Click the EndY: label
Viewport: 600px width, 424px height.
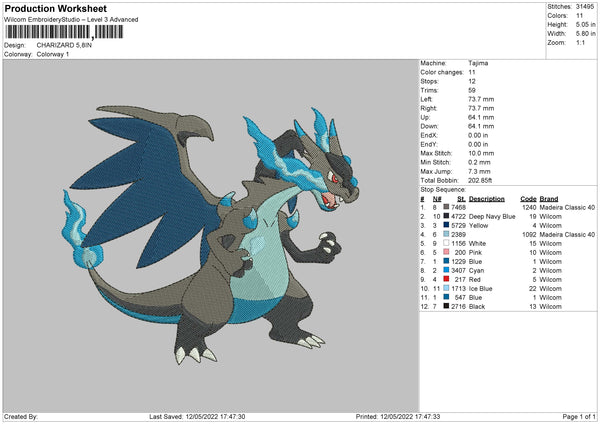(429, 144)
